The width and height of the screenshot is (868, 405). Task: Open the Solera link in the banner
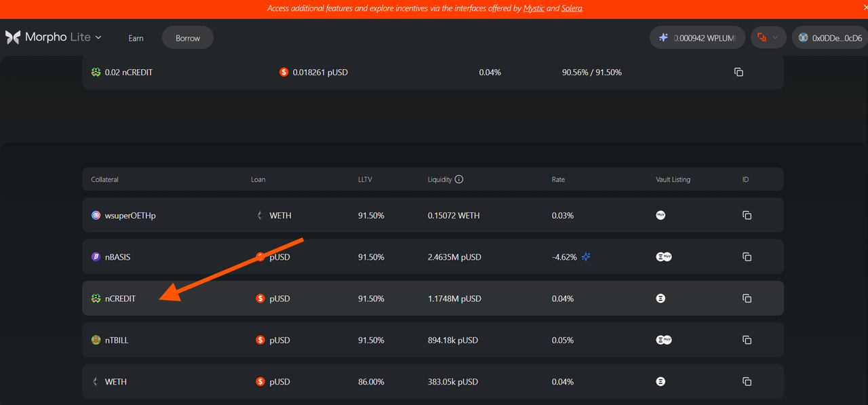[572, 8]
